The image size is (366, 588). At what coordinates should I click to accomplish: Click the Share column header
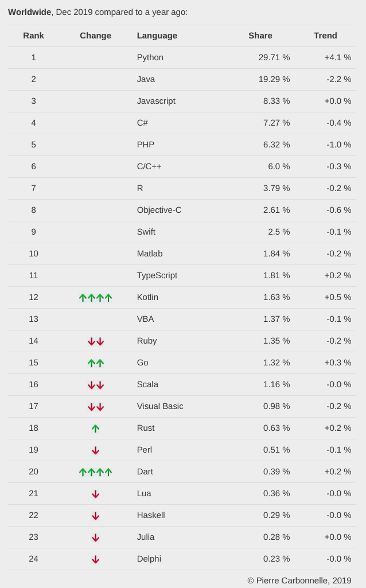(260, 36)
